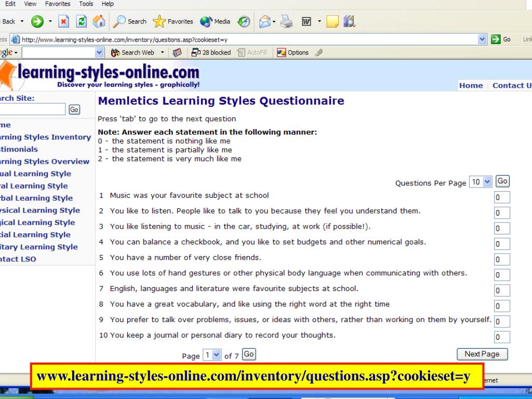Viewport: 532px width, 399px height.
Task: Click the site search text field
Action: pos(32,109)
